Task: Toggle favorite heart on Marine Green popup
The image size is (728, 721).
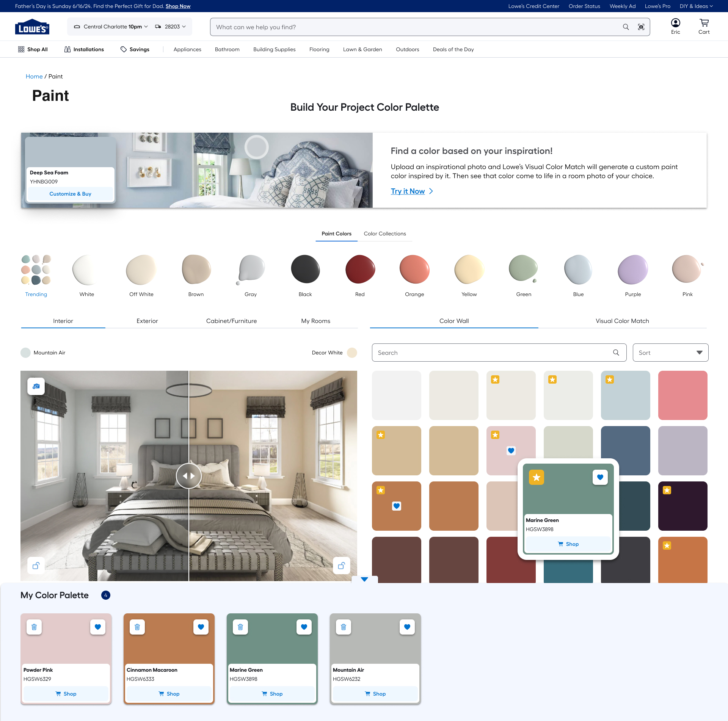Action: (x=600, y=477)
